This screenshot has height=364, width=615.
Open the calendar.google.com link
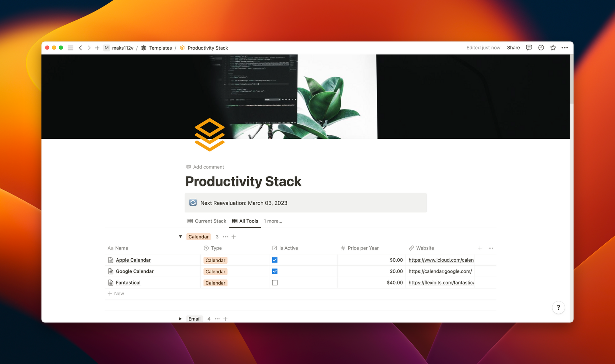[440, 271]
